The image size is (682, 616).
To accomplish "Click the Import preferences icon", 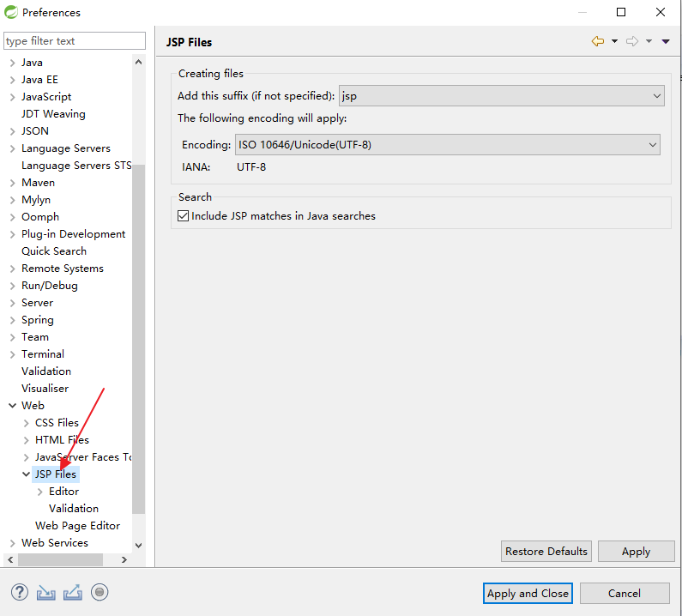I will point(46,592).
